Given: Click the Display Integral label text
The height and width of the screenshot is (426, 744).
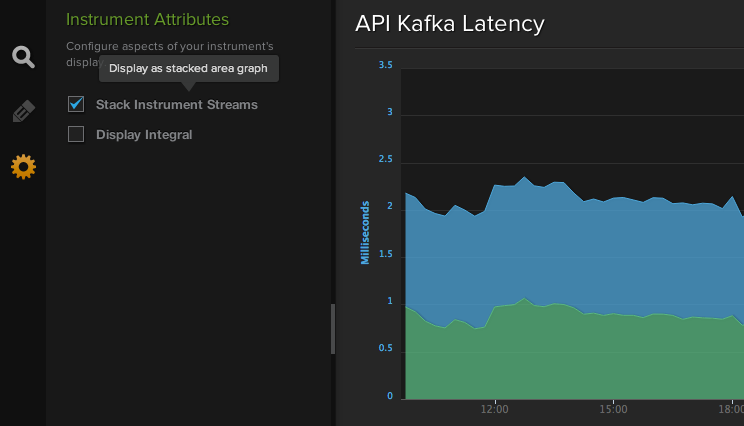Looking at the screenshot, I should tap(144, 135).
